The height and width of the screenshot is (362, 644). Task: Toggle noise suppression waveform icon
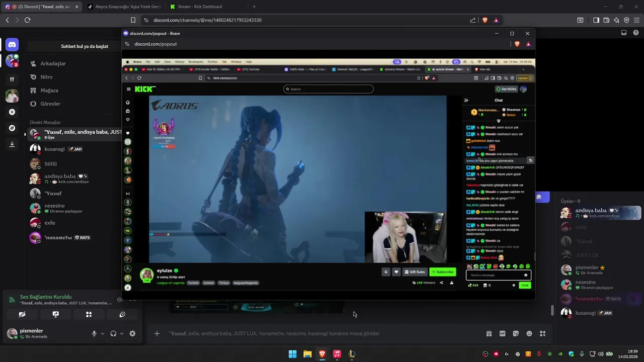[120, 300]
